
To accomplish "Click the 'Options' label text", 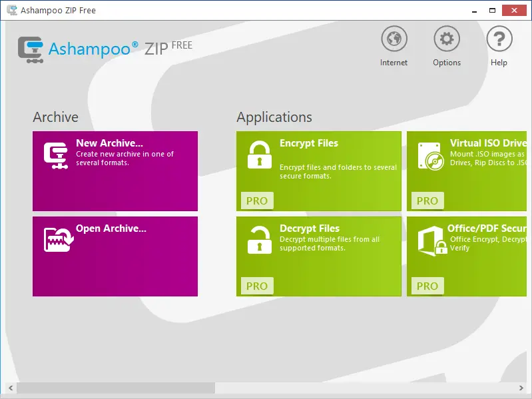I will coord(447,63).
